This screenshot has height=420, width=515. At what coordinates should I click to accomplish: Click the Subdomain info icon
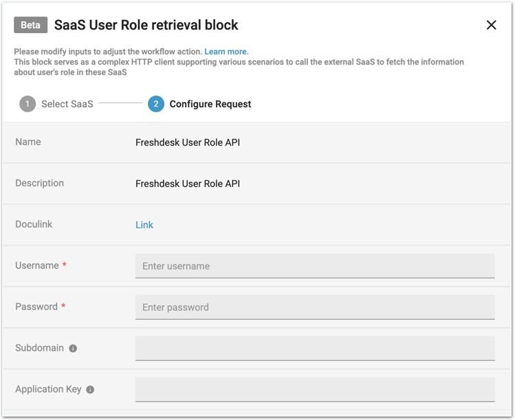[73, 349]
